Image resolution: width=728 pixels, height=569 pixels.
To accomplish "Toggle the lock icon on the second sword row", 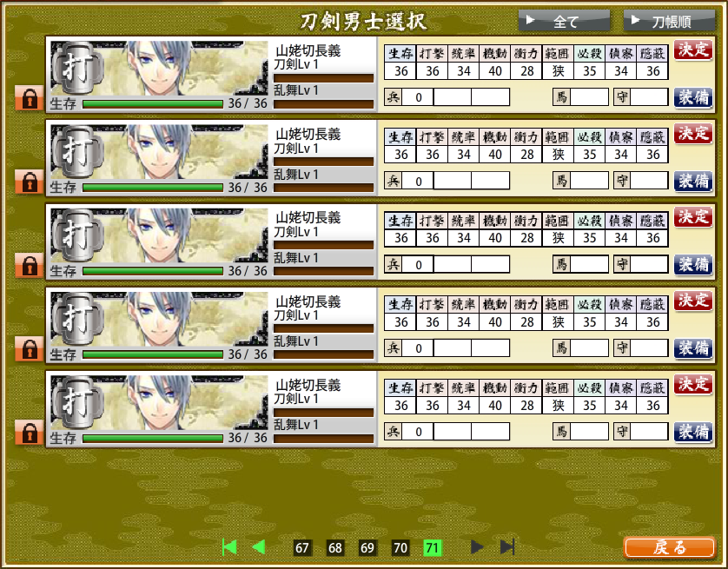I will click(x=30, y=182).
